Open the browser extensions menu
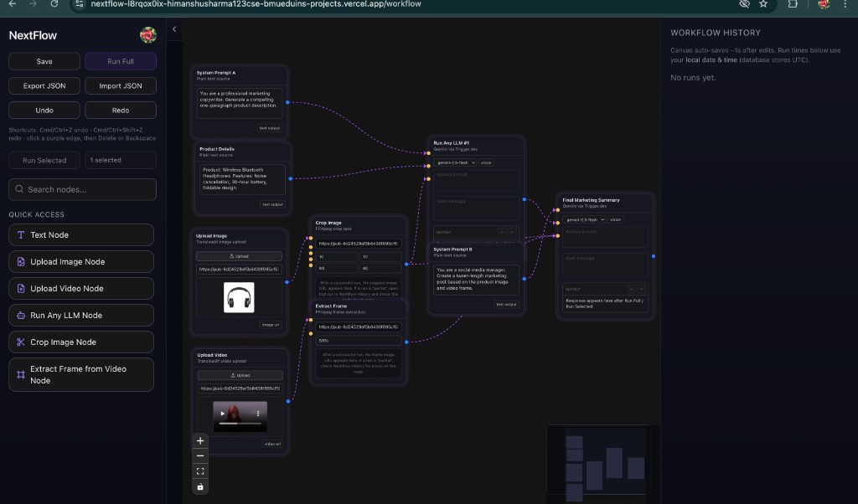 pyautogui.click(x=793, y=4)
